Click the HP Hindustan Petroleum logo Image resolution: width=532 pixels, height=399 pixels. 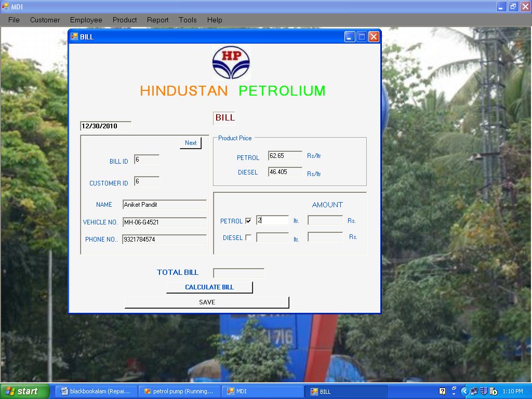[x=231, y=62]
